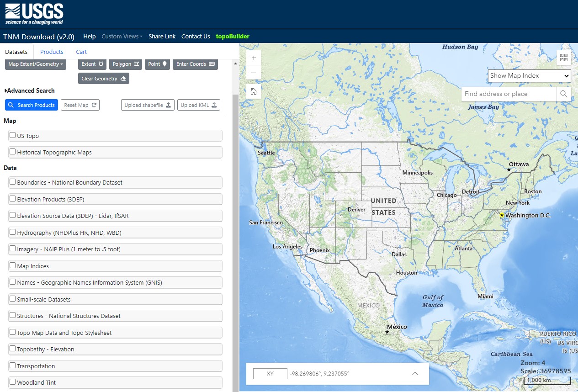Click the Share Link menu item

pyautogui.click(x=162, y=36)
